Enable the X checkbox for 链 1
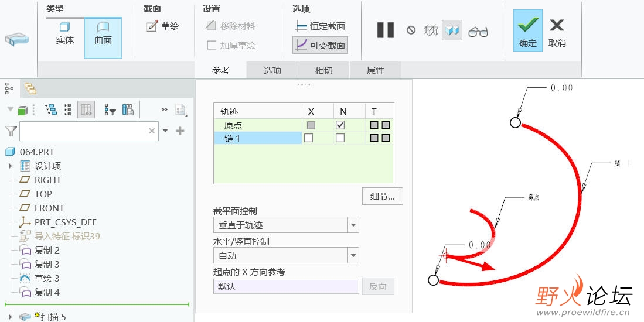The width and height of the screenshot is (644, 322). click(308, 138)
